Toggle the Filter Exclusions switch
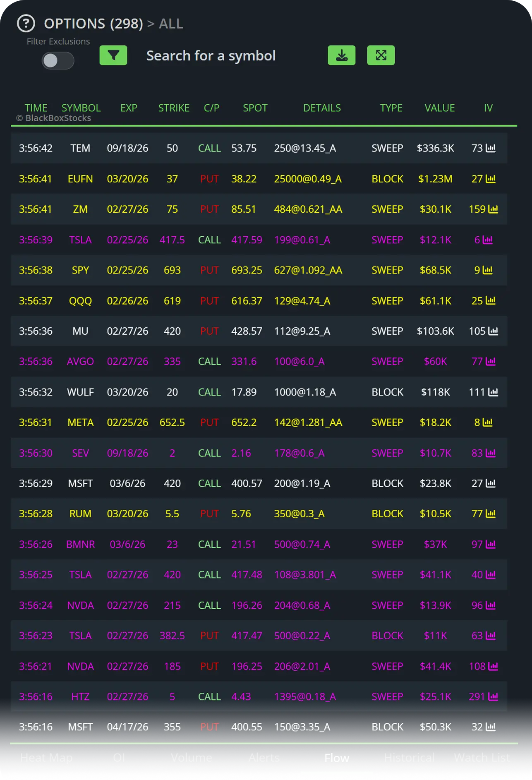 pos(58,61)
